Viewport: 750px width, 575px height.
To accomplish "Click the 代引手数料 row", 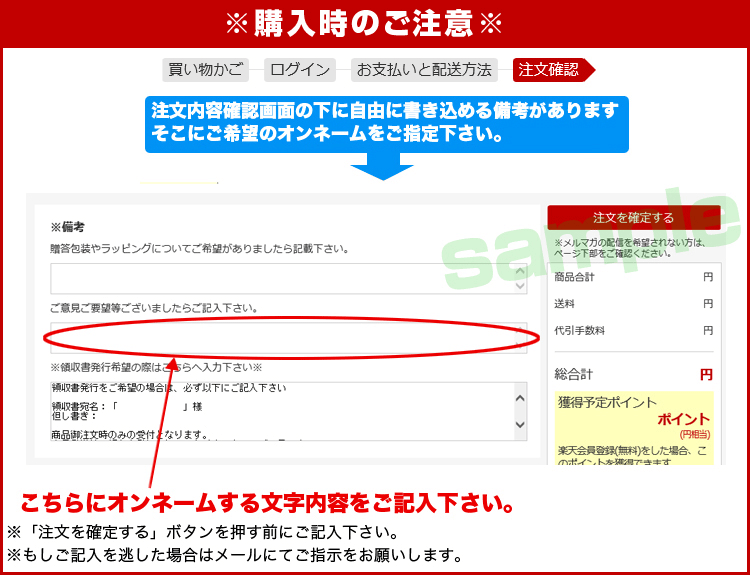I will [633, 330].
